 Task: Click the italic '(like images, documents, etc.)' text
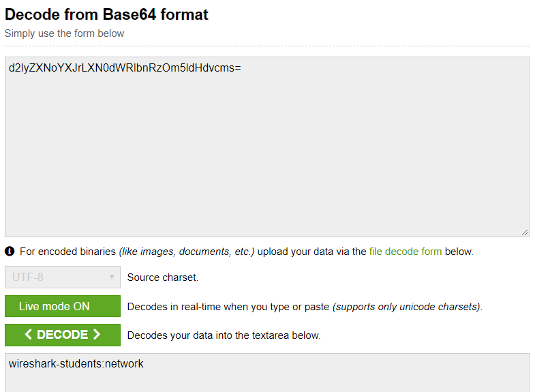pos(187,252)
